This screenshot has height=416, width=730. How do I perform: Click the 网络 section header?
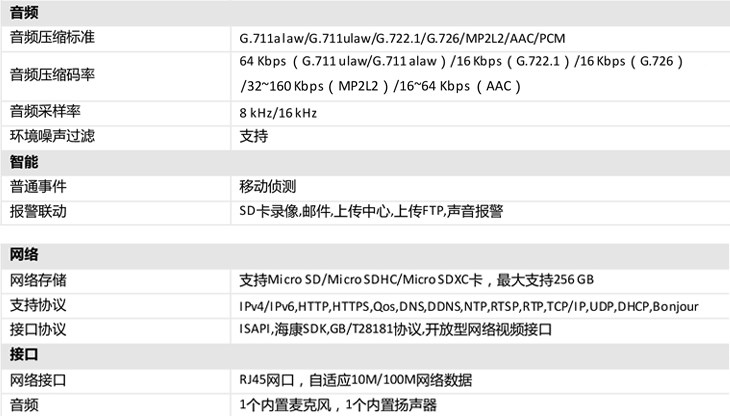pyautogui.click(x=25, y=254)
